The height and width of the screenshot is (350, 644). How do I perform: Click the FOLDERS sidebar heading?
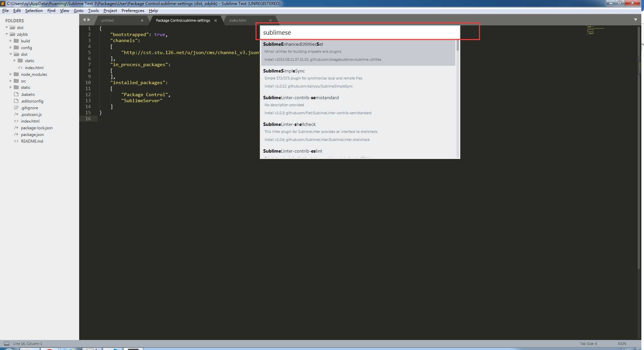[x=14, y=20]
